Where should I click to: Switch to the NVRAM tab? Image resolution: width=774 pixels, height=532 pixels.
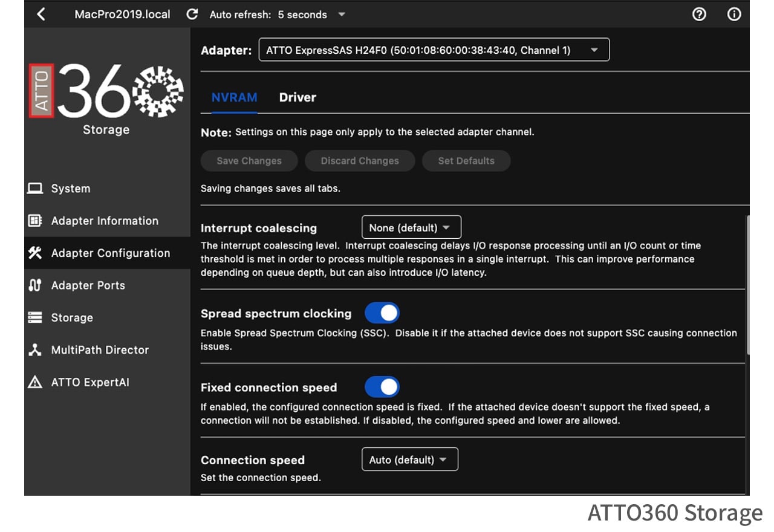pyautogui.click(x=234, y=97)
